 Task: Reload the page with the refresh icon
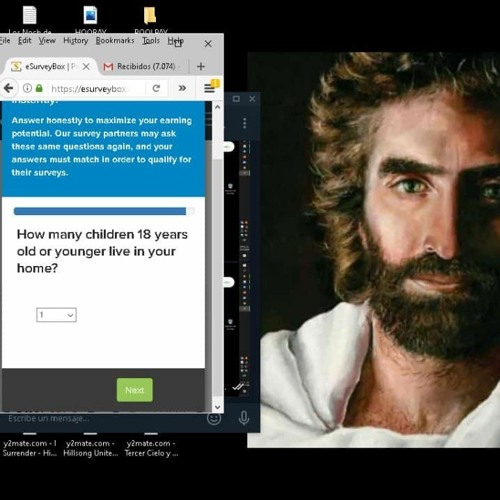pos(156,88)
